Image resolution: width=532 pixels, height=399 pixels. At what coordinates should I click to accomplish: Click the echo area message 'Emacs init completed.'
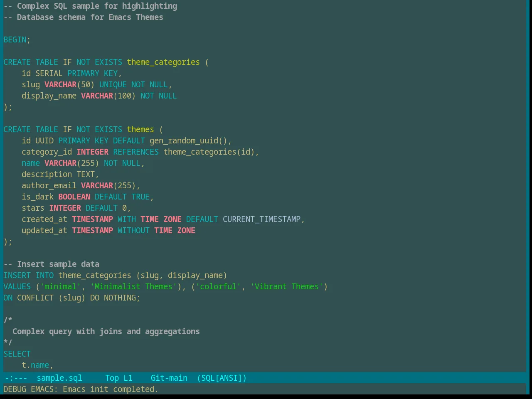(x=111, y=389)
